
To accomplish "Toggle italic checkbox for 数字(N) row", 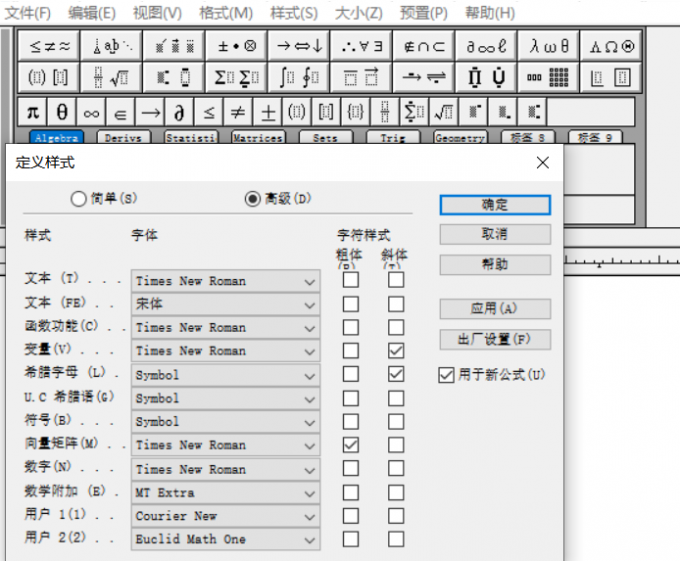I will (396, 468).
